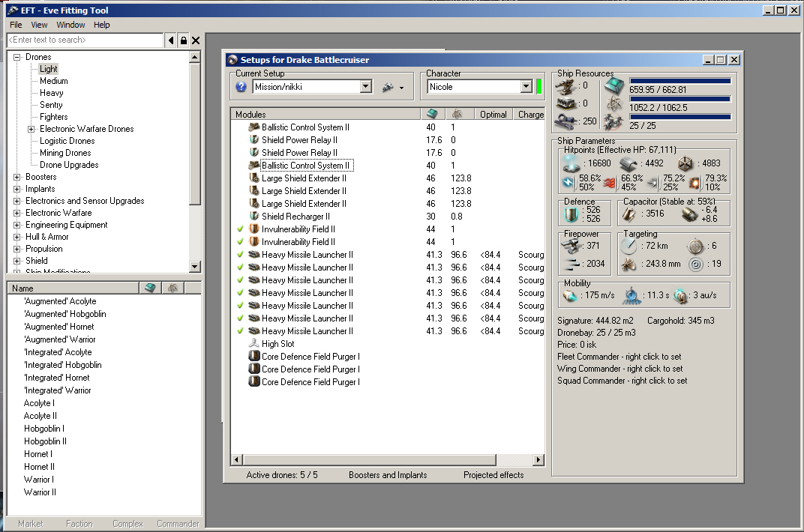This screenshot has width=804, height=532.
Task: Toggle the green character skill indicator
Action: (x=538, y=86)
